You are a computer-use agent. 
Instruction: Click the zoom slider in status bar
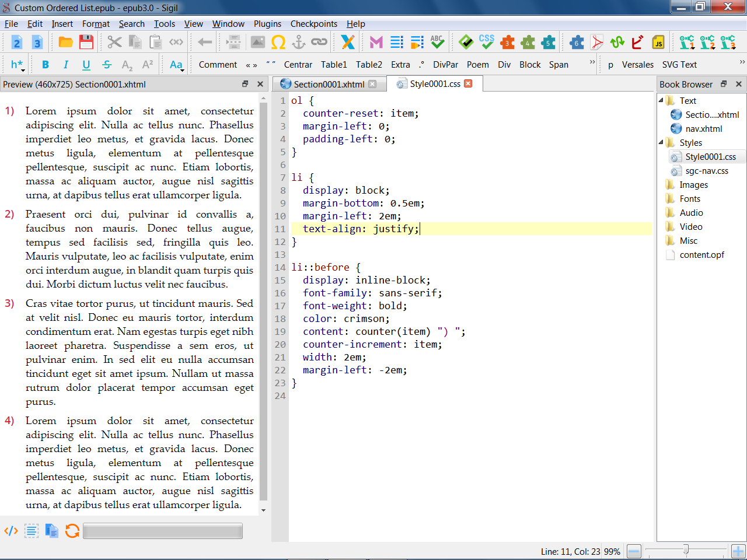click(x=686, y=550)
